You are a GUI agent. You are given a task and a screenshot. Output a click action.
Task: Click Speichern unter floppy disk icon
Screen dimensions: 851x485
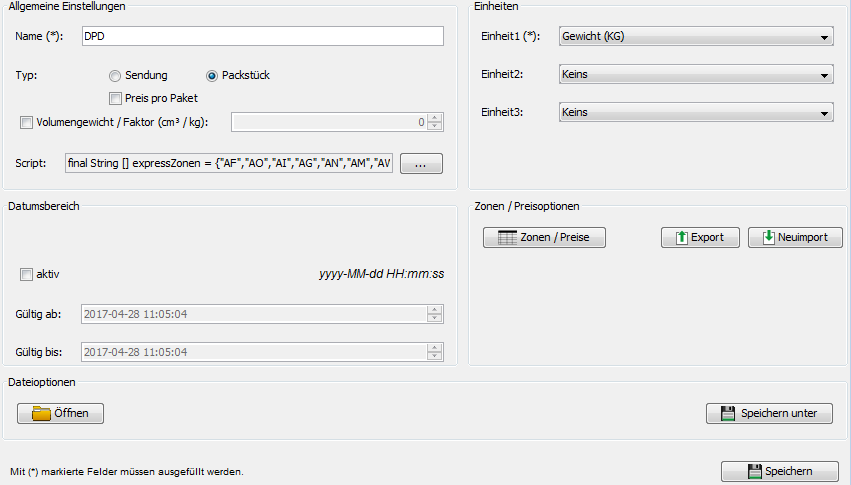pos(769,413)
